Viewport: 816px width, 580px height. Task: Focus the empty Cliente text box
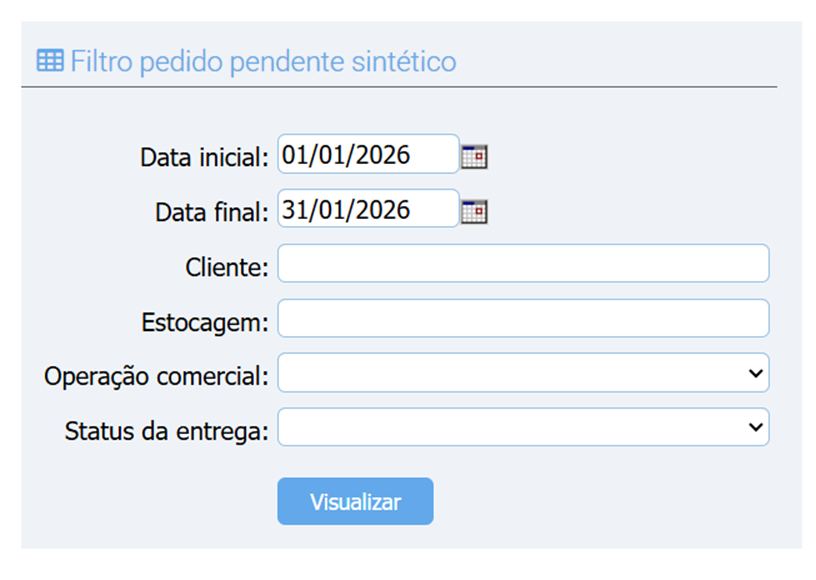point(523,263)
